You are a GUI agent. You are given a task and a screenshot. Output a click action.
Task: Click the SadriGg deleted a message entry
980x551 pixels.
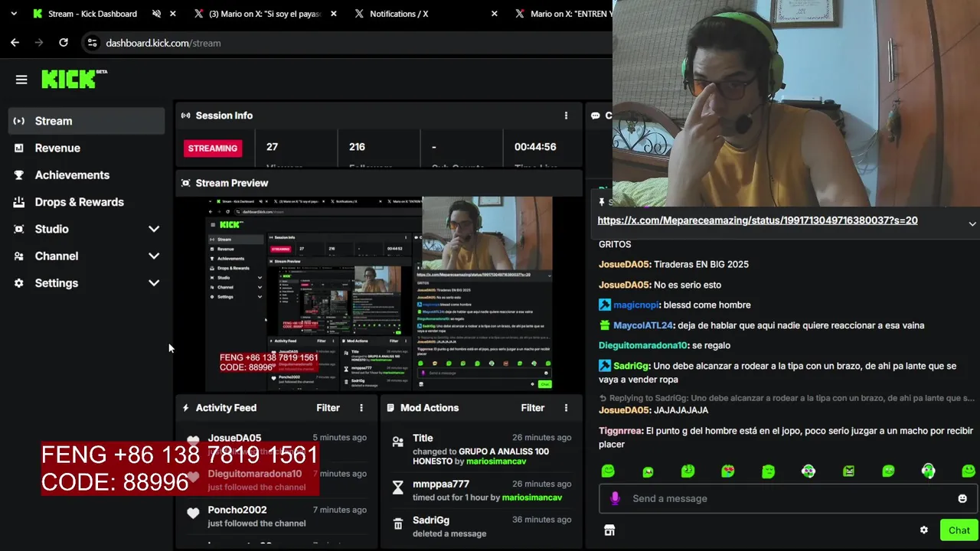pos(481,526)
